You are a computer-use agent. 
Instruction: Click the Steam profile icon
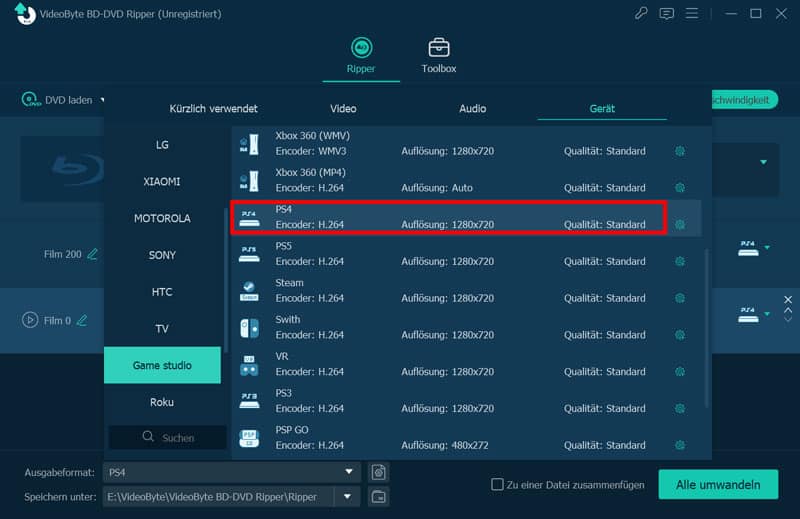pyautogui.click(x=249, y=291)
